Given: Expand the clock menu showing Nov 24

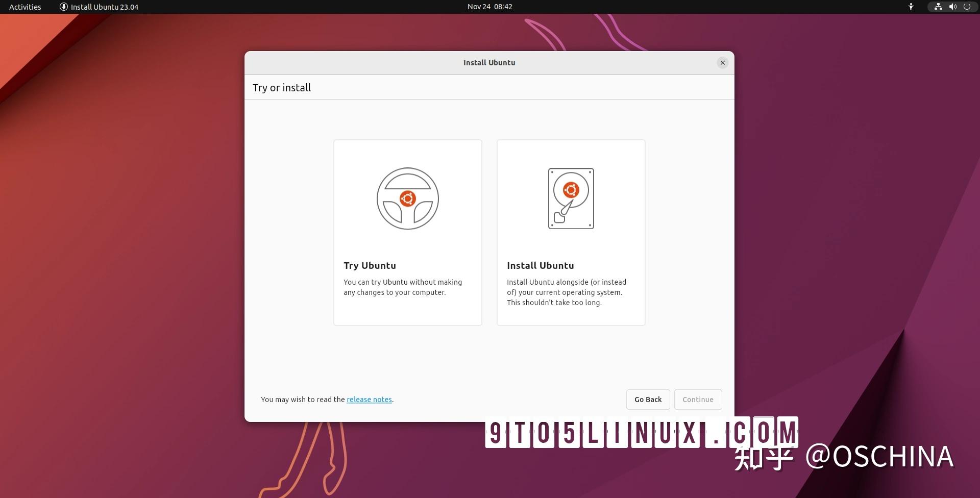Looking at the screenshot, I should point(490,7).
